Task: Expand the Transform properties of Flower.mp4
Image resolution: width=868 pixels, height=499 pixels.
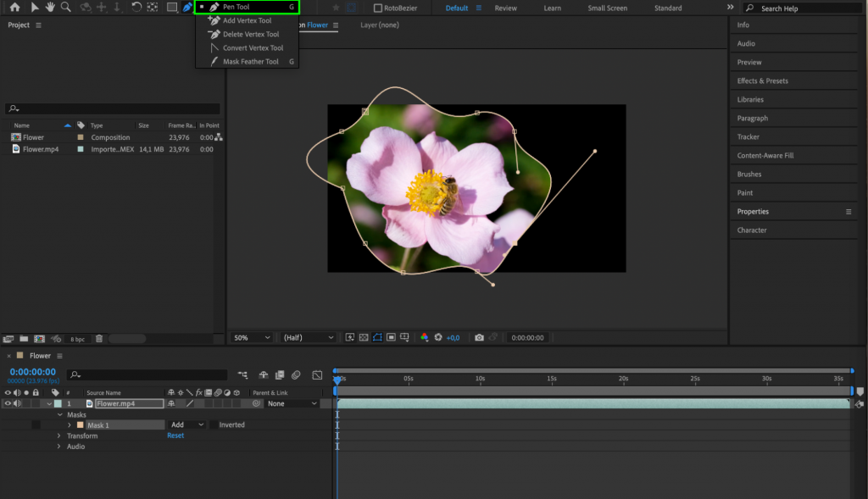Action: tap(59, 435)
